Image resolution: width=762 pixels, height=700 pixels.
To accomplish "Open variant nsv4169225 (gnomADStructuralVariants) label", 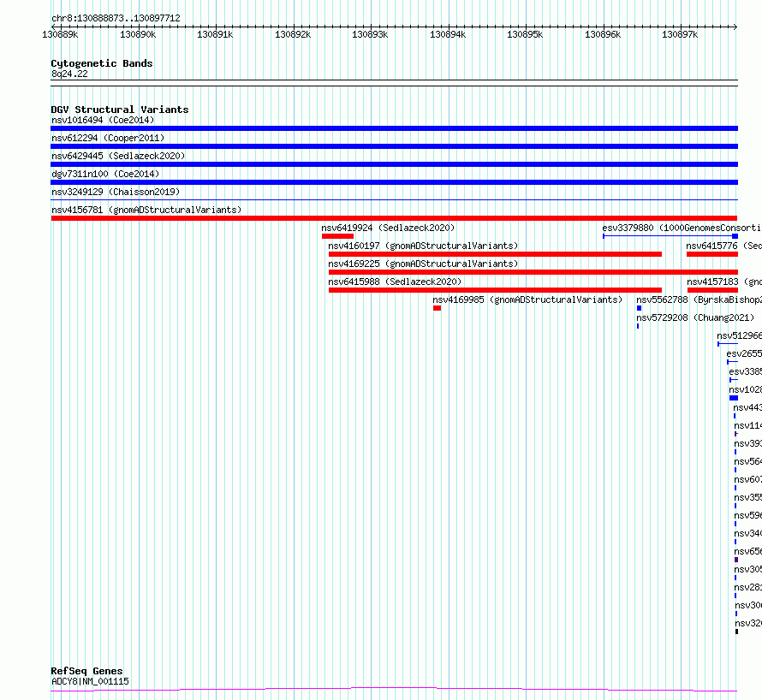I will (423, 264).
